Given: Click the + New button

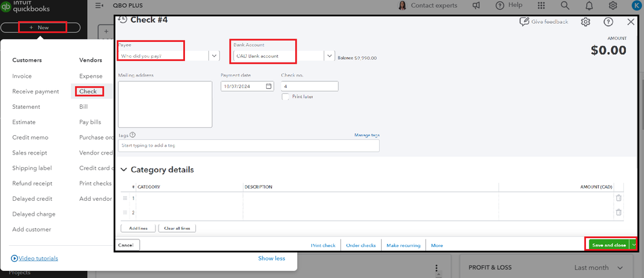Looking at the screenshot, I should click(40, 28).
